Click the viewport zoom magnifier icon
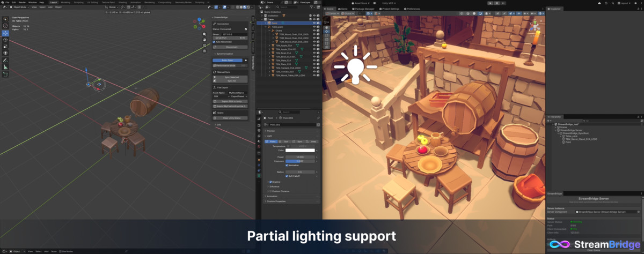 pyautogui.click(x=204, y=34)
